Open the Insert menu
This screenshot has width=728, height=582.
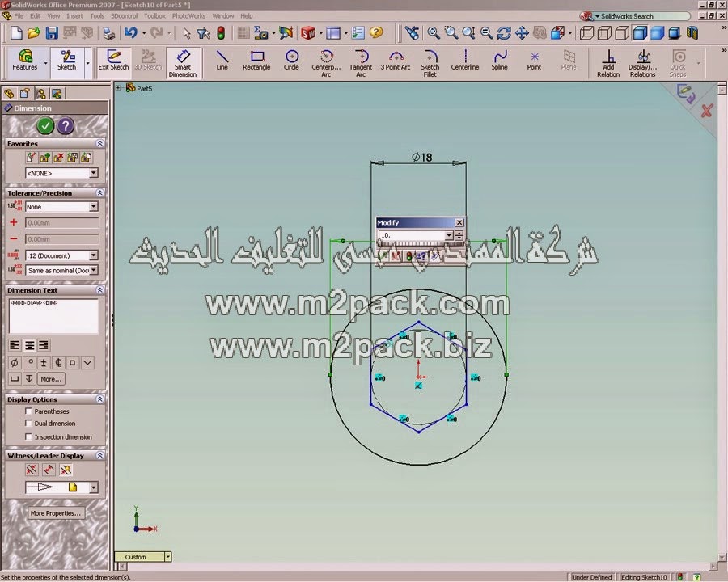click(74, 16)
